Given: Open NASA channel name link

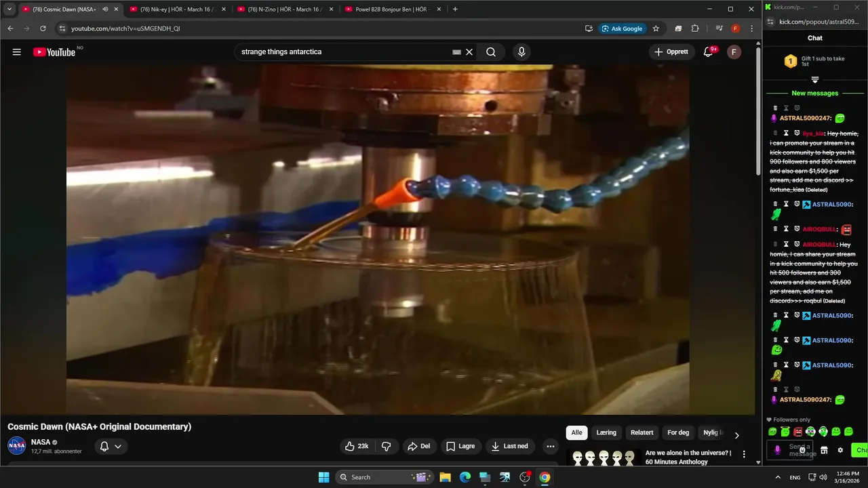Looking at the screenshot, I should point(41,442).
